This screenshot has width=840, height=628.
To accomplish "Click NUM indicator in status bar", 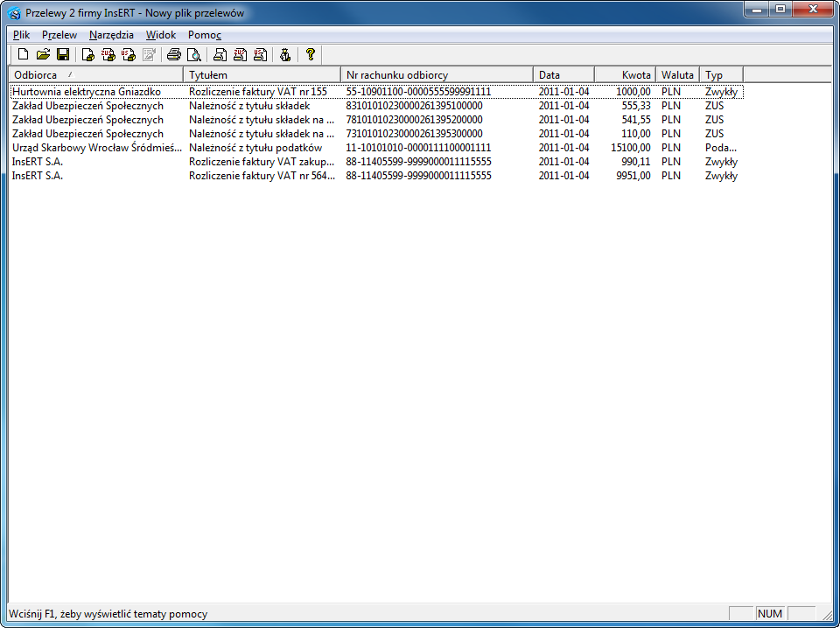I will tap(770, 613).
